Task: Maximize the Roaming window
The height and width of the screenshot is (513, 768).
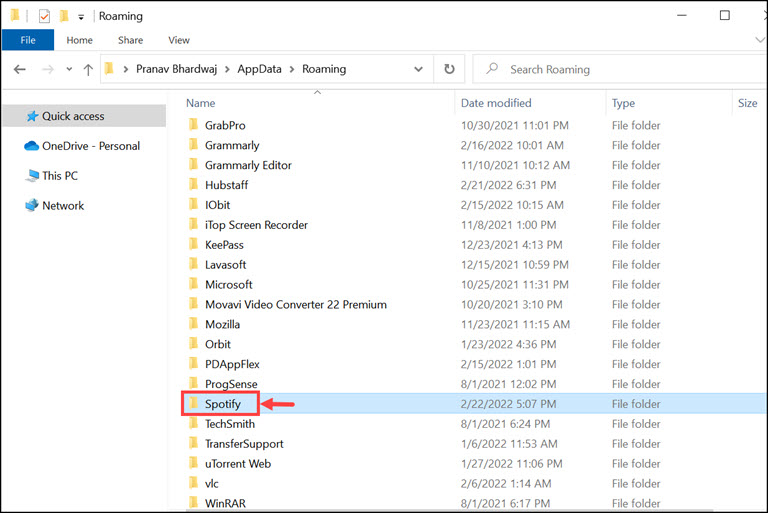Action: tap(724, 16)
